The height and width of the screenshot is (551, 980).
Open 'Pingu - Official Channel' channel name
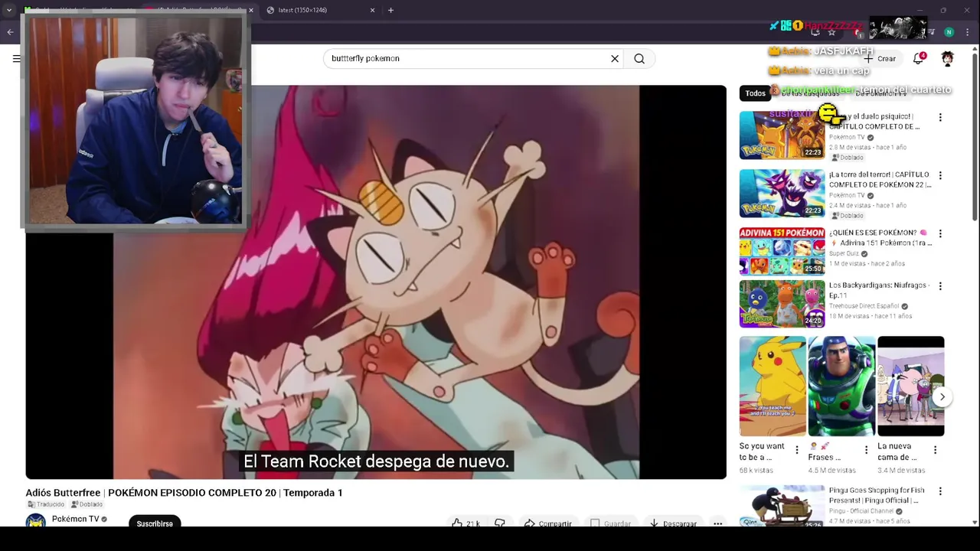[x=861, y=511]
